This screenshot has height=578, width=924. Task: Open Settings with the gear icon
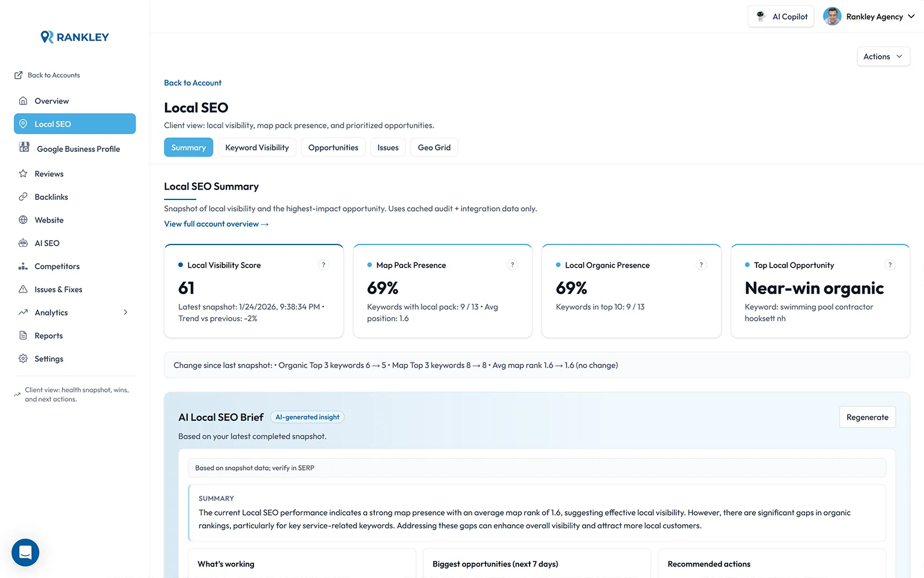23,358
